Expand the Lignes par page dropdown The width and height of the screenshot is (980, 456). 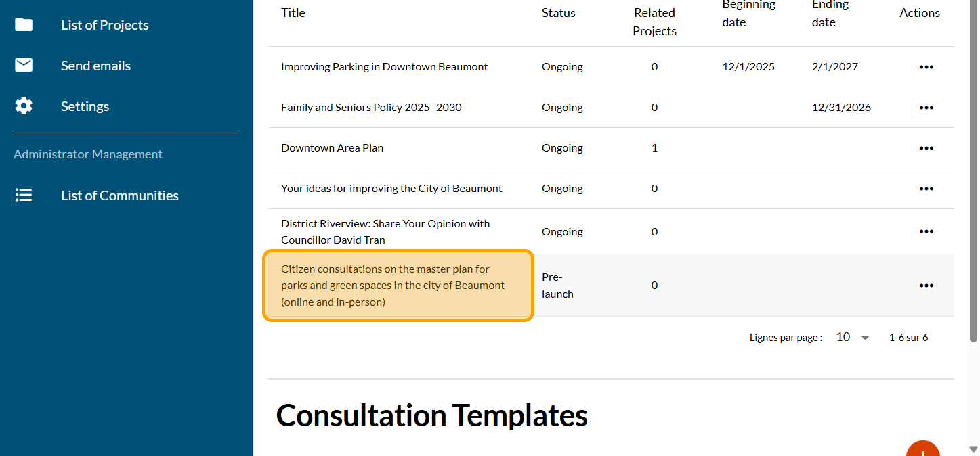point(853,338)
